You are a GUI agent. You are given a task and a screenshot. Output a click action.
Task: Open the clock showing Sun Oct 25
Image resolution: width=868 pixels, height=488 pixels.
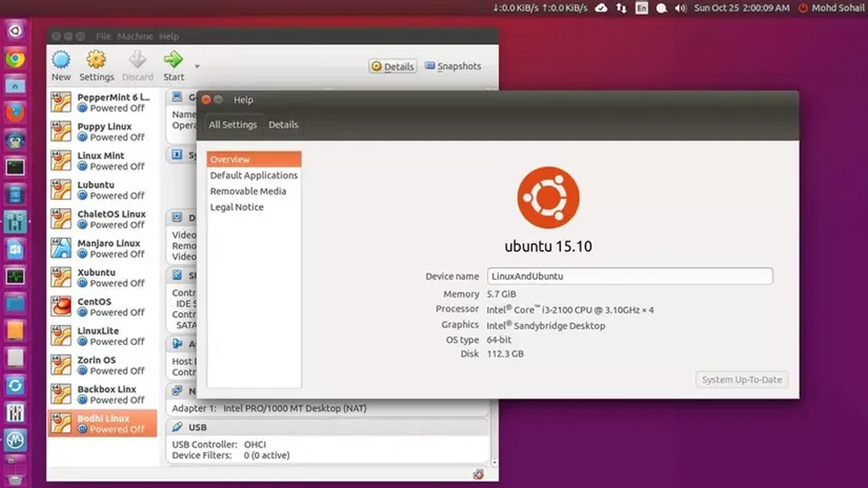click(742, 8)
